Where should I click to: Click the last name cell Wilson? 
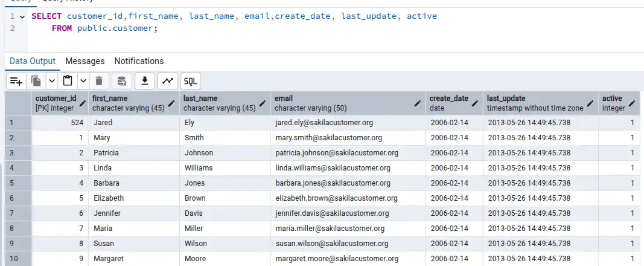point(225,244)
